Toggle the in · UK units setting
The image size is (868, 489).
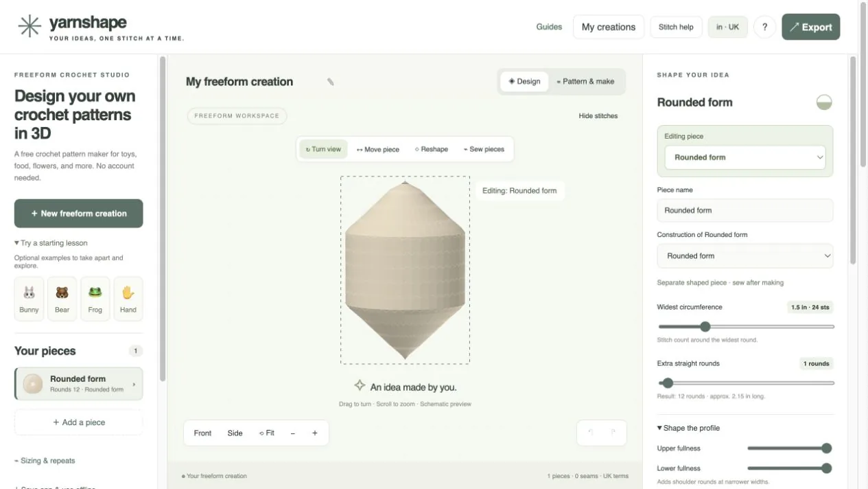coord(728,27)
